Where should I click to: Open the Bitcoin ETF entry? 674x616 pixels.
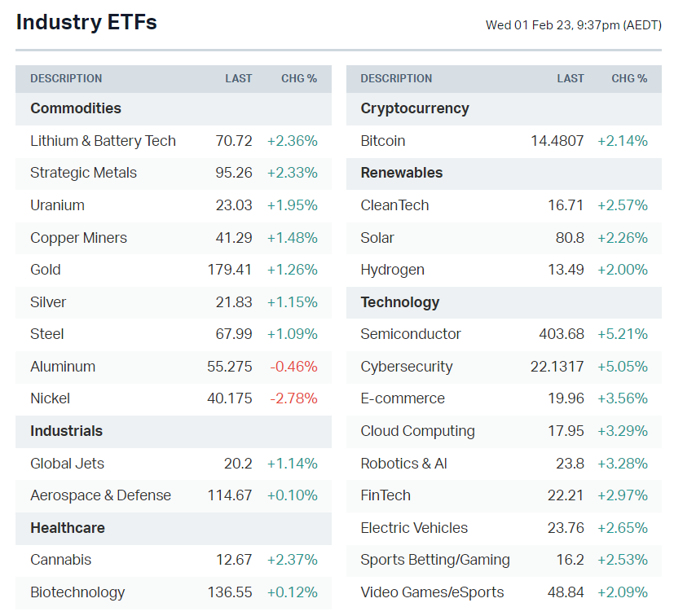383,141
